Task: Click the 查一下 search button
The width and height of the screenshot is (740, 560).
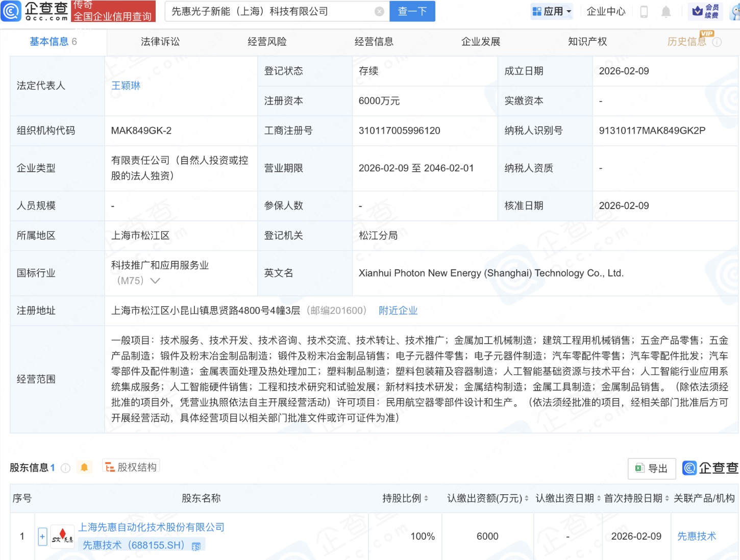Action: 412,11
